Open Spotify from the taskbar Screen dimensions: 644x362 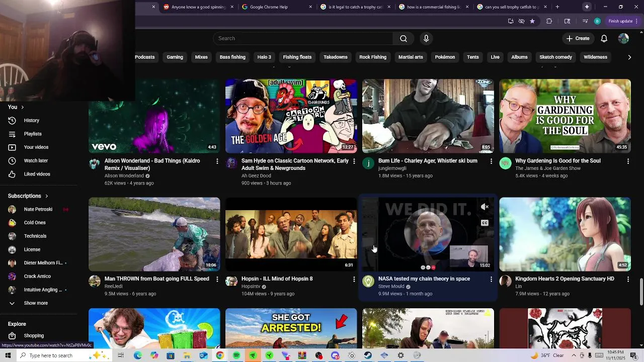[236, 355]
